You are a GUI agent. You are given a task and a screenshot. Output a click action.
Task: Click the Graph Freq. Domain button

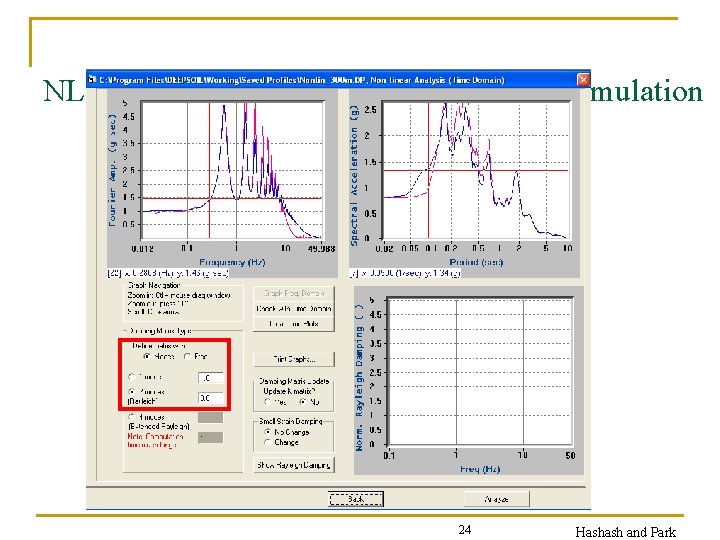pos(294,293)
